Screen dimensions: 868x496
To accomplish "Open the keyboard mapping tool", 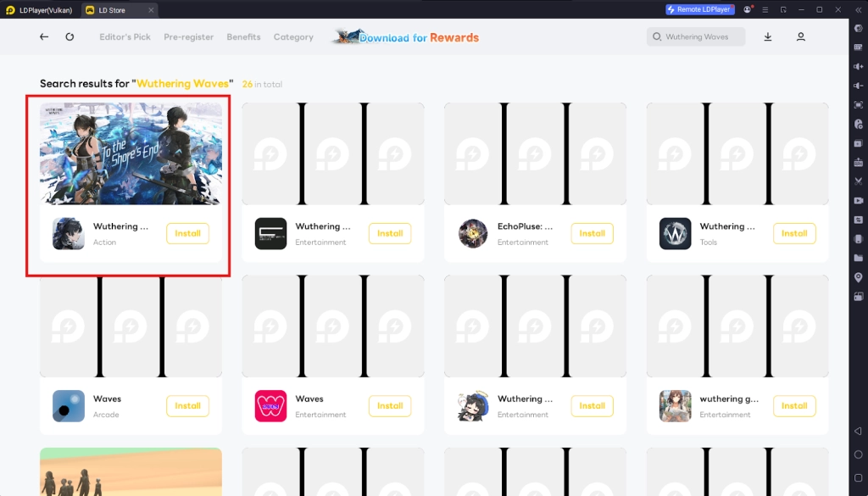I will coord(859,47).
